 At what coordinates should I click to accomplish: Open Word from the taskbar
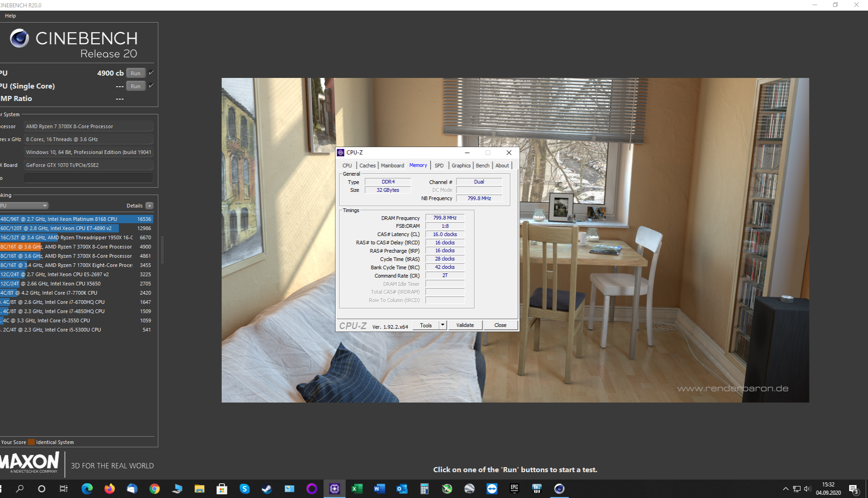tap(379, 489)
